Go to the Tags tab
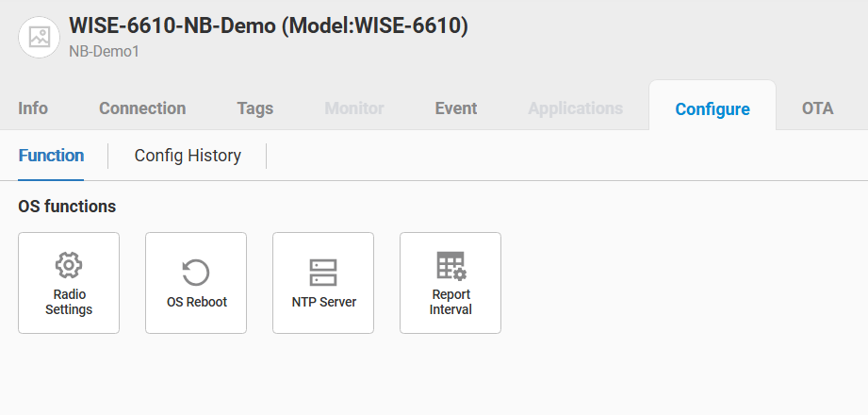 click(254, 108)
